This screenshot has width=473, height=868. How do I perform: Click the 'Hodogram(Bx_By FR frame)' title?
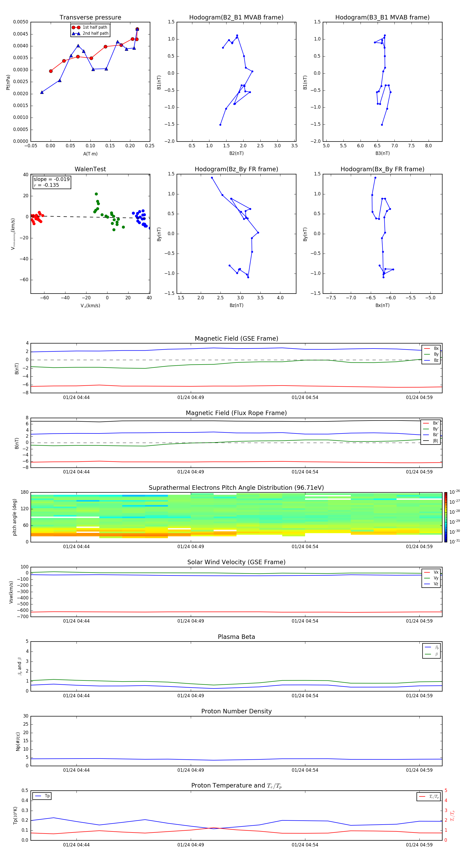pyautogui.click(x=382, y=169)
